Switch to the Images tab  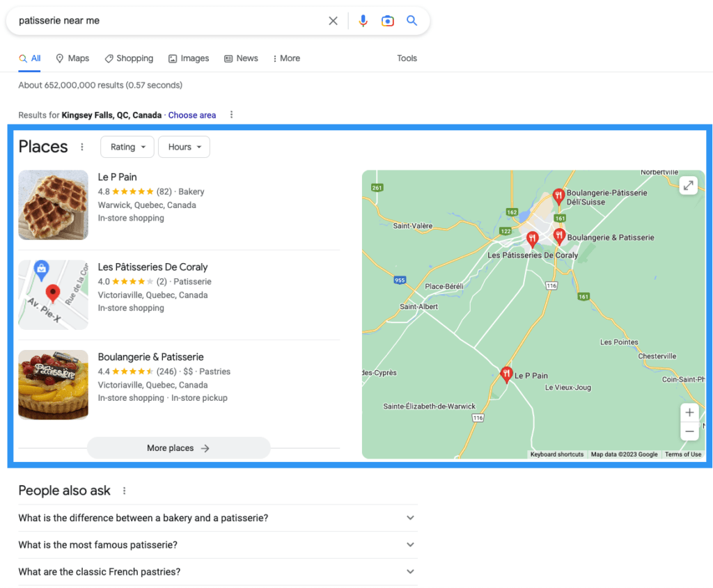click(x=189, y=58)
